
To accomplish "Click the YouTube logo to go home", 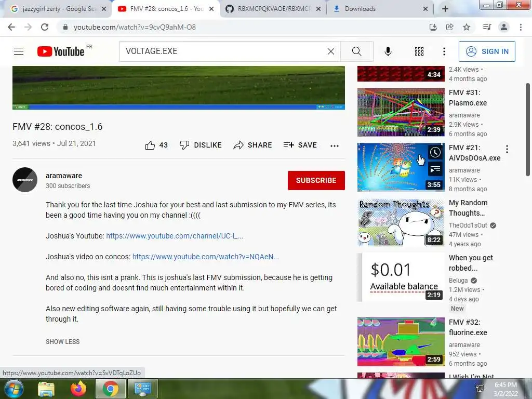I will (x=61, y=51).
